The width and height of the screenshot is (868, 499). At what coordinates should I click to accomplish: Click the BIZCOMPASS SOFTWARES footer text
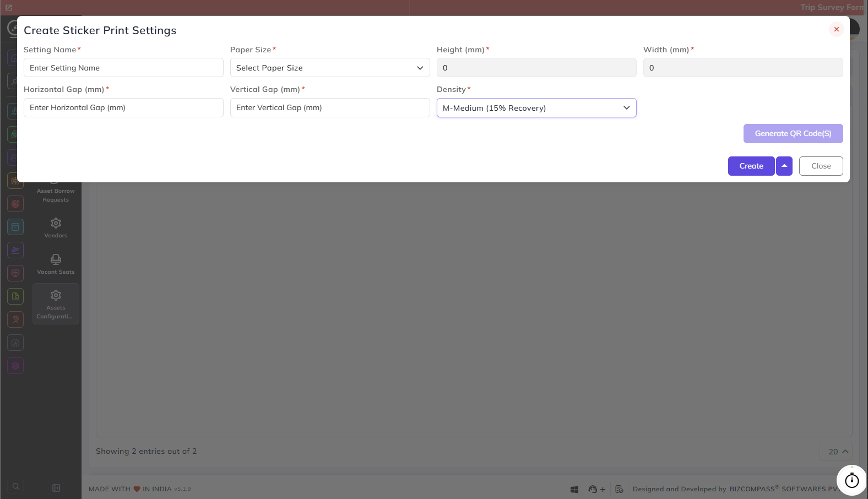(x=783, y=489)
